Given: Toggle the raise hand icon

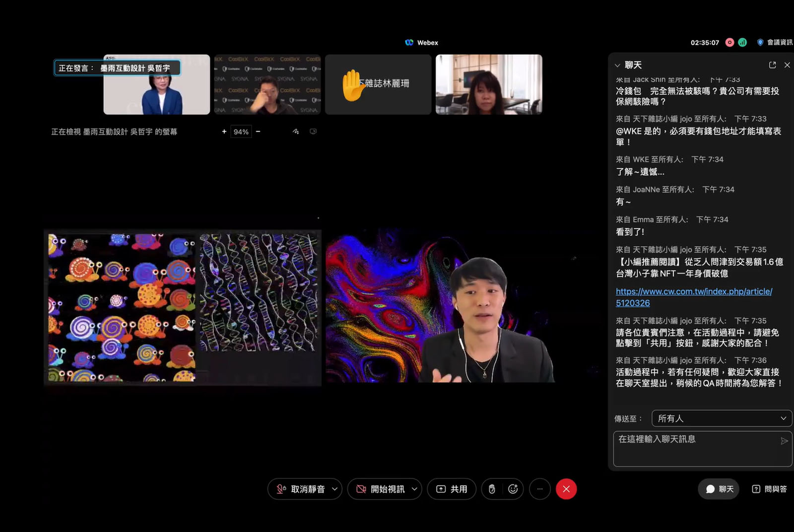Looking at the screenshot, I should click(492, 489).
